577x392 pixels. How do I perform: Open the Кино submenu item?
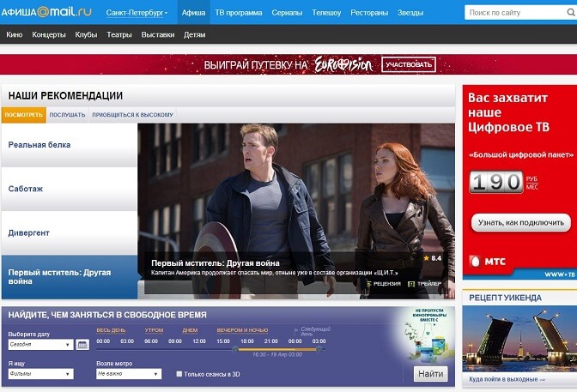[x=15, y=34]
